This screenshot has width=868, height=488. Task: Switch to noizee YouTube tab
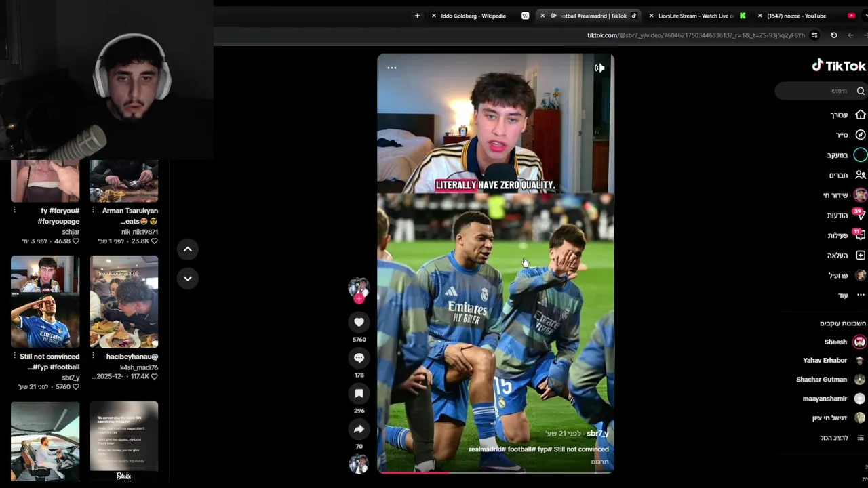(x=797, y=16)
